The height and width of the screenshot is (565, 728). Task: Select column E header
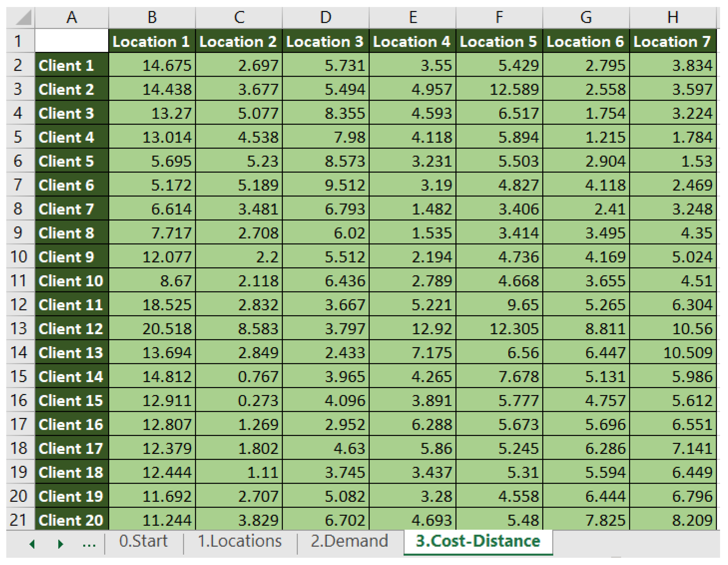(x=413, y=17)
